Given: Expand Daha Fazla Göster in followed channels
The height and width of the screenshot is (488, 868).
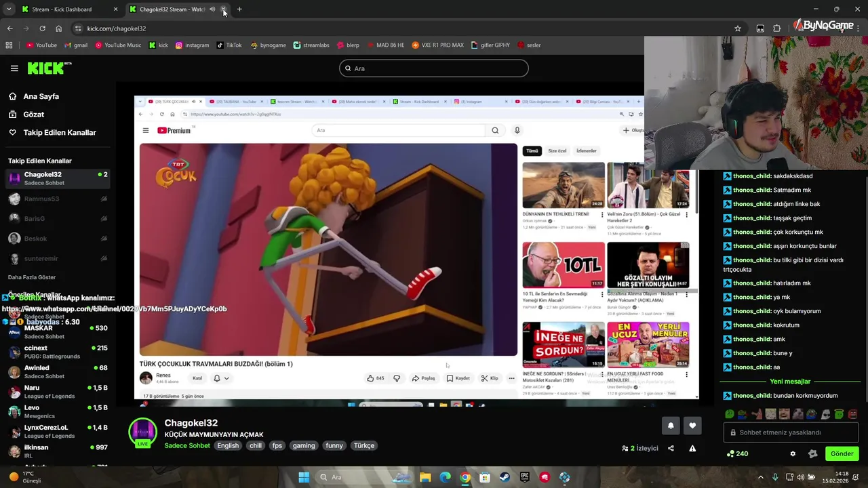Looking at the screenshot, I should [x=32, y=277].
